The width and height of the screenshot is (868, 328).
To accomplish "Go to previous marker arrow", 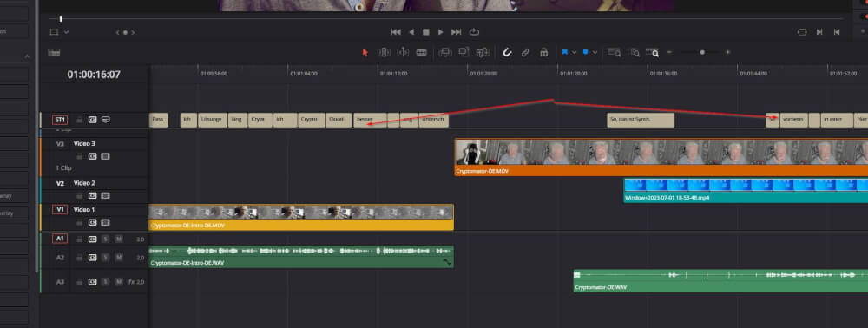I will (117, 33).
